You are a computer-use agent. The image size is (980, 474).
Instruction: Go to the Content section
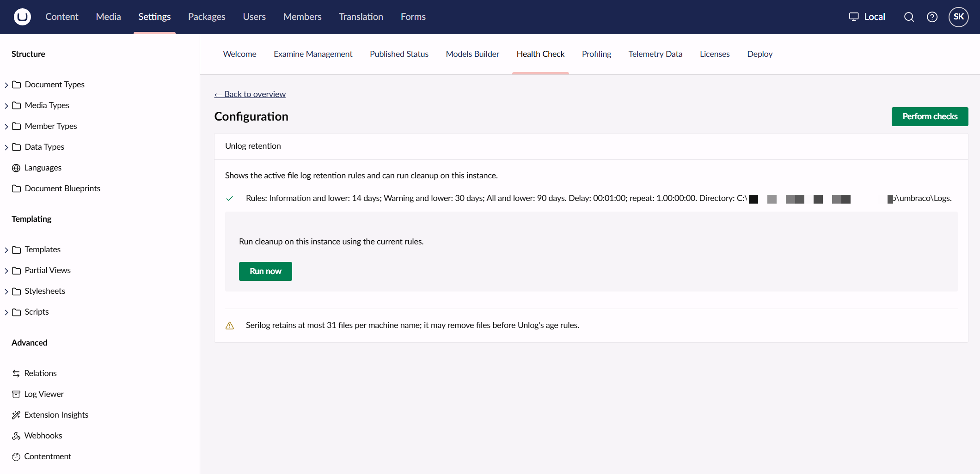[62, 17]
